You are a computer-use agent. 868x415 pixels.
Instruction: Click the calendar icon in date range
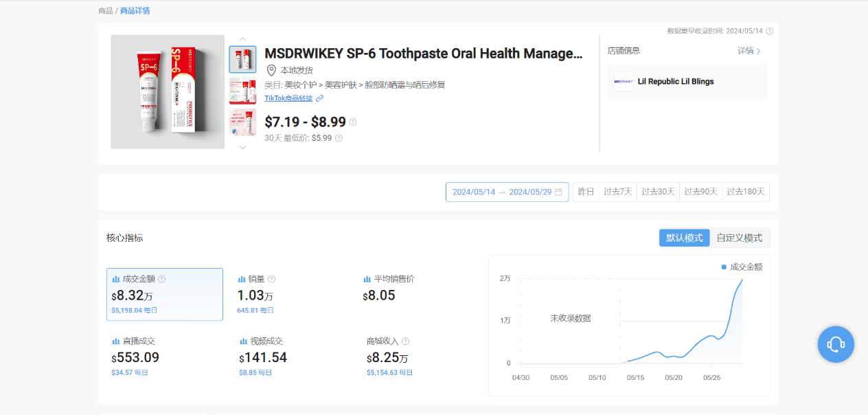[x=558, y=192]
